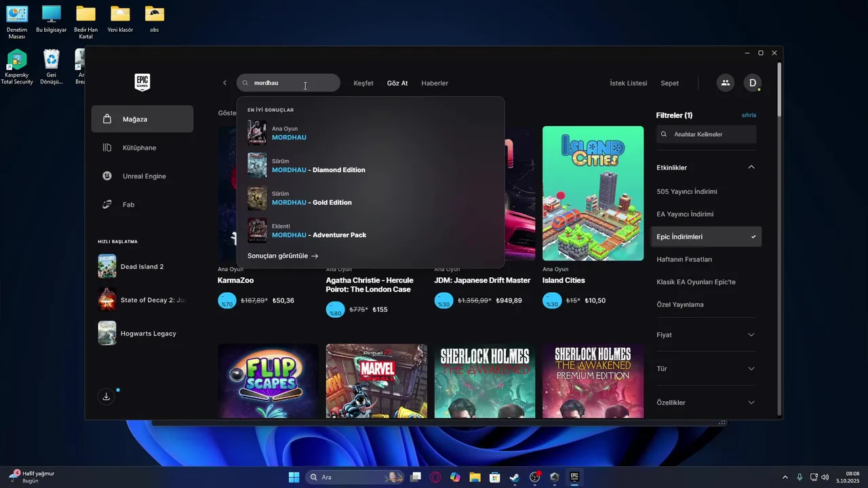Click the Fab icon in sidebar
The width and height of the screenshot is (868, 488).
click(107, 205)
